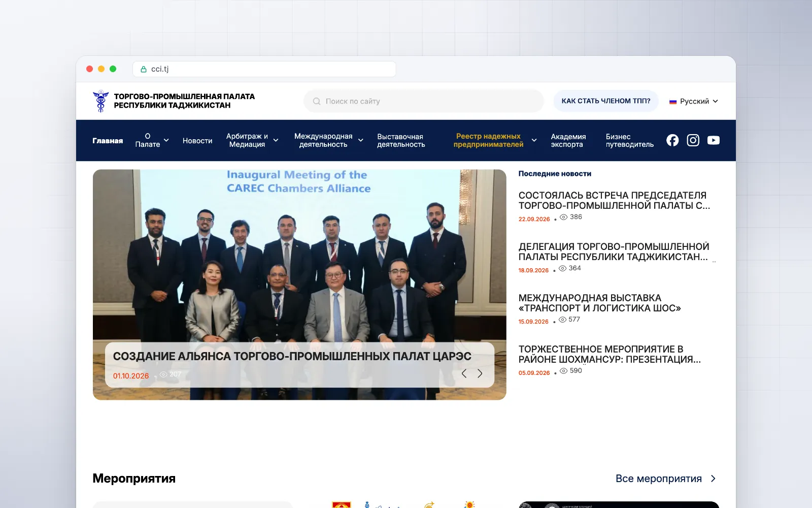Screen dimensions: 812x508
Task: Open news МЕЖДУНАРОДНАЯ ВЫСТАВКА «ТРАНСПОРТ И ЛОГИСТИКА ШОС»
Action: tap(600, 303)
